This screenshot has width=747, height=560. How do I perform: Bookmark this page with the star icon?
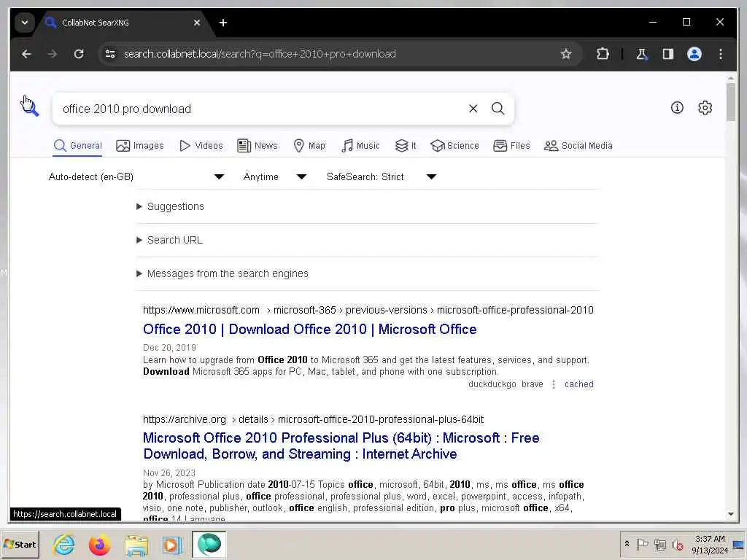coord(566,54)
